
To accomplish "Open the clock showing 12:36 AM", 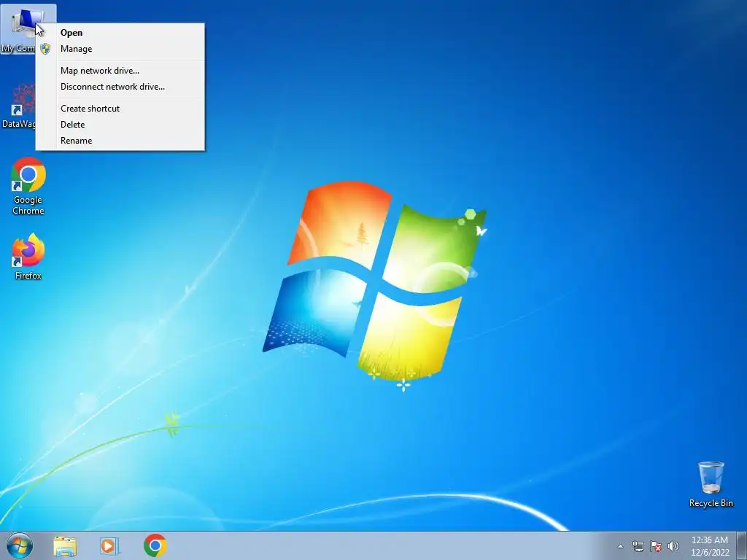I will click(x=709, y=546).
